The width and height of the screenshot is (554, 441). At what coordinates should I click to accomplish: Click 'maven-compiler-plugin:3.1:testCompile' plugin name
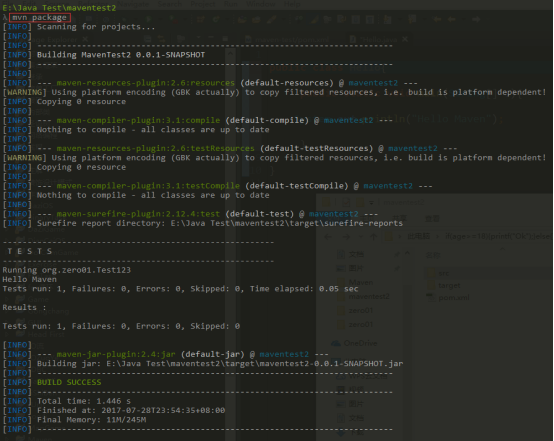point(148,186)
